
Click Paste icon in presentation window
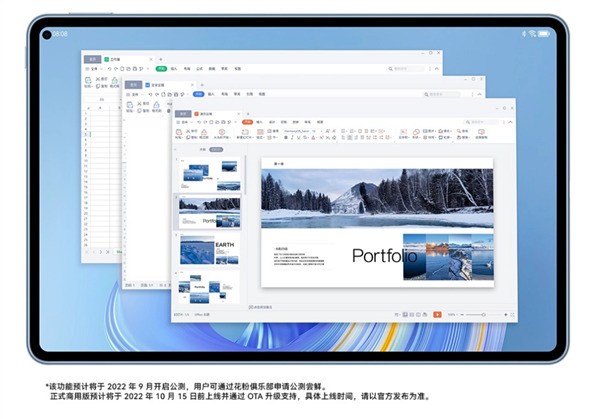(179, 132)
